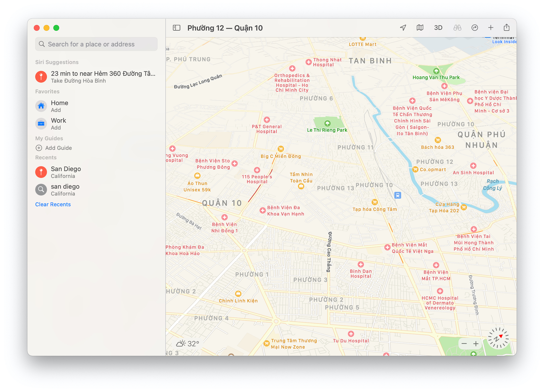Click Co.opmart shopping marker
This screenshot has height=392, width=544.
click(x=415, y=170)
